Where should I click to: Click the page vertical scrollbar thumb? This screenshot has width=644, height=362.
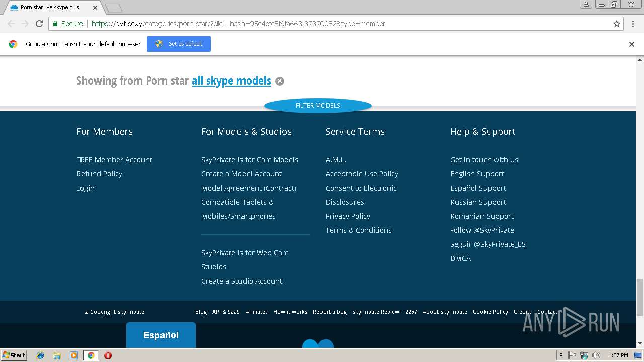pyautogui.click(x=640, y=297)
